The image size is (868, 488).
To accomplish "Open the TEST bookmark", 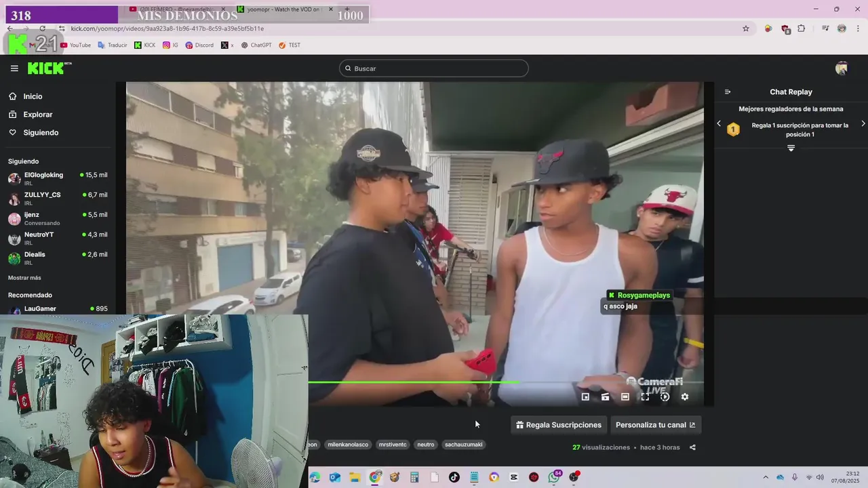I will click(x=290, y=45).
